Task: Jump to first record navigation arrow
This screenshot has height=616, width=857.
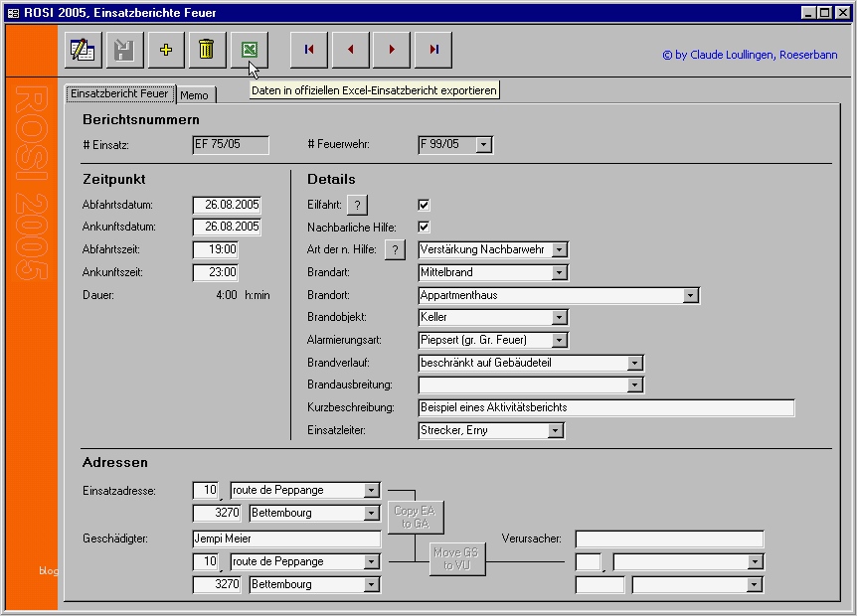Action: 309,50
